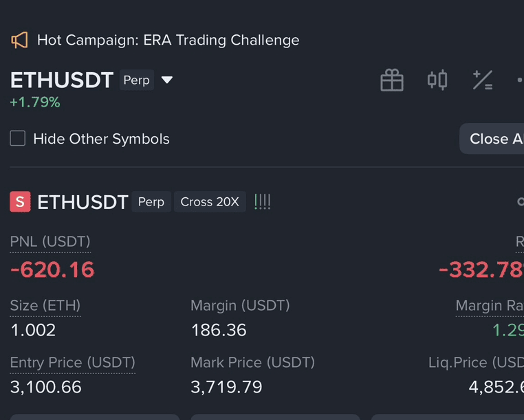
Task: Tap the share icon on ETHUSDT position
Action: (521, 202)
